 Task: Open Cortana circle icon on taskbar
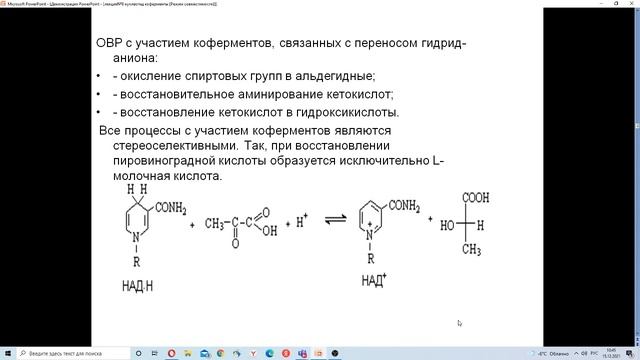pyautogui.click(x=138, y=353)
